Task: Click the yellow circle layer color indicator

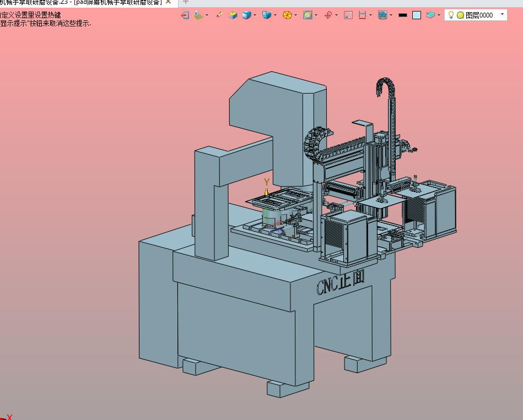Action: (461, 15)
